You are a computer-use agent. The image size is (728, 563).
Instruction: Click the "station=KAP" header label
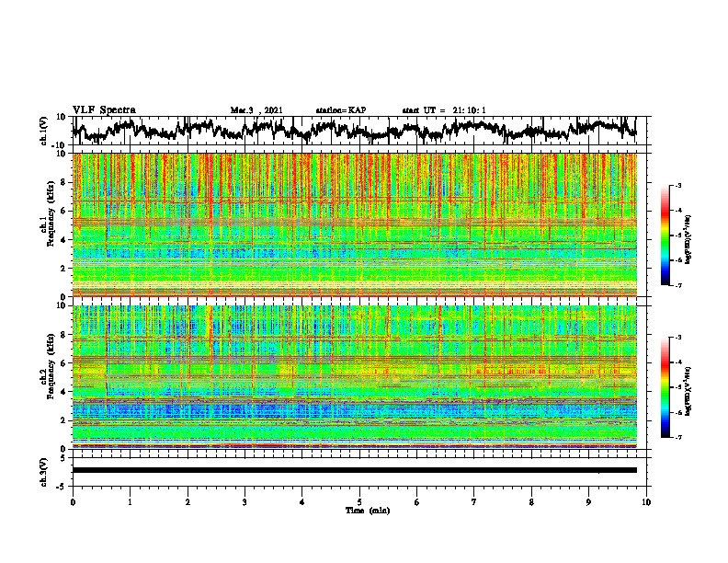[x=341, y=110]
